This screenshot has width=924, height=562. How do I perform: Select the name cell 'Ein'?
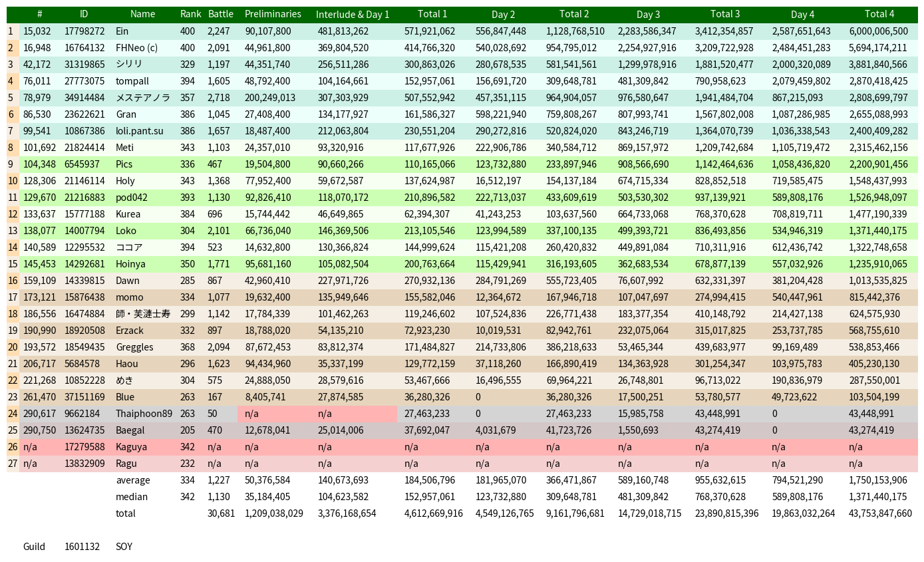(122, 31)
